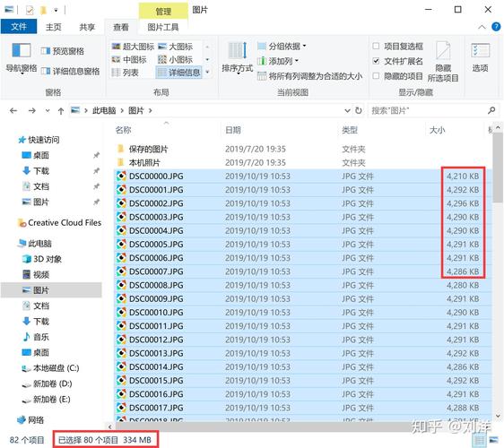Switch to the Home (主页) tab
The width and height of the screenshot is (504, 448).
tap(53, 27)
